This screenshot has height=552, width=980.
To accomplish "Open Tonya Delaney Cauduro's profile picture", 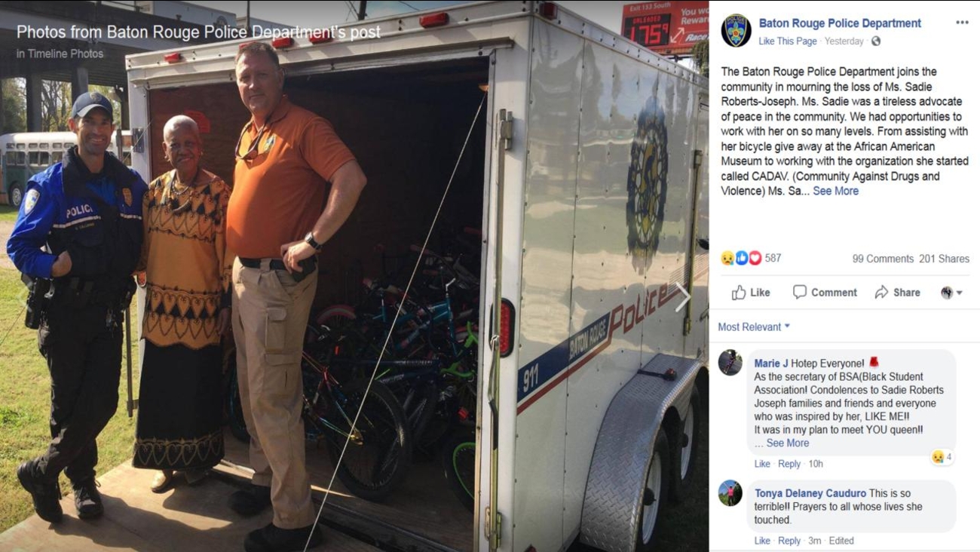I will point(730,493).
